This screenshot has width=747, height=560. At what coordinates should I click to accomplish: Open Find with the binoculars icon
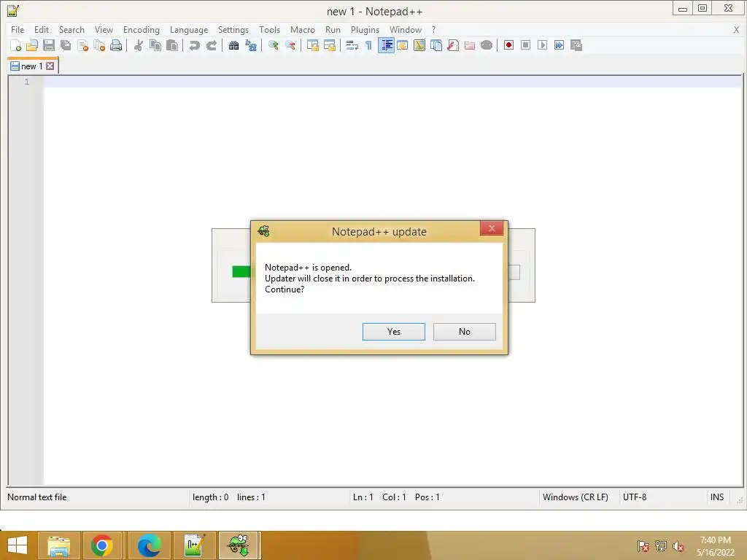[233, 45]
